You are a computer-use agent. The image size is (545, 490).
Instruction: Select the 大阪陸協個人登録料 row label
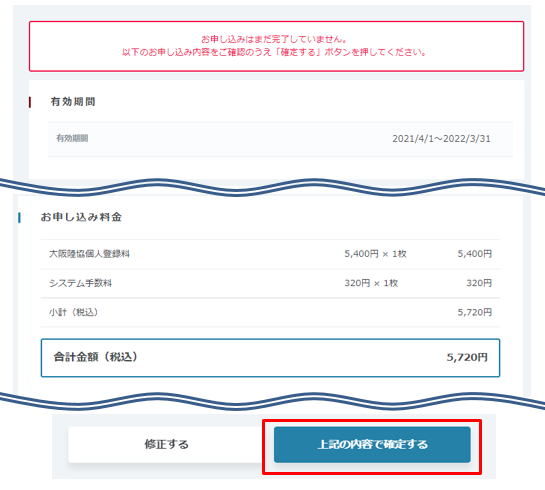[89, 254]
